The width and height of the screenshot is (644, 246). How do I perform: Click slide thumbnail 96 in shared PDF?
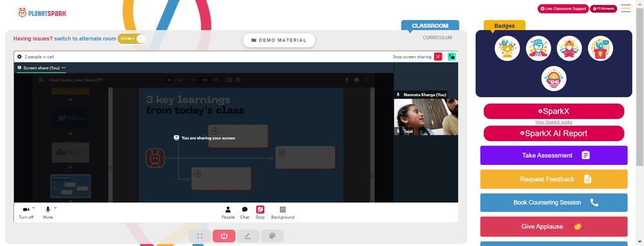(70, 118)
